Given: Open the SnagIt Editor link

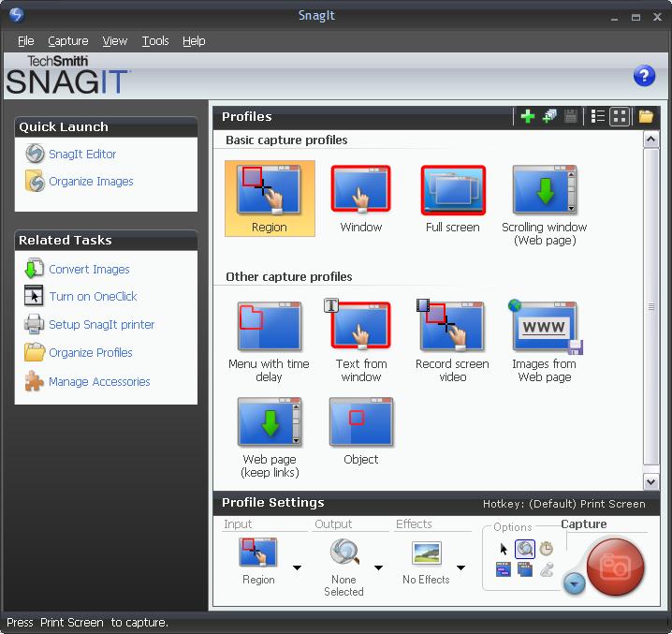Looking at the screenshot, I should [82, 154].
